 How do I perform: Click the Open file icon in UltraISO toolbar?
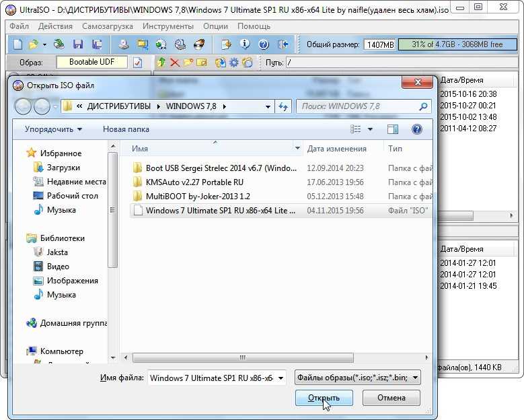[34, 44]
